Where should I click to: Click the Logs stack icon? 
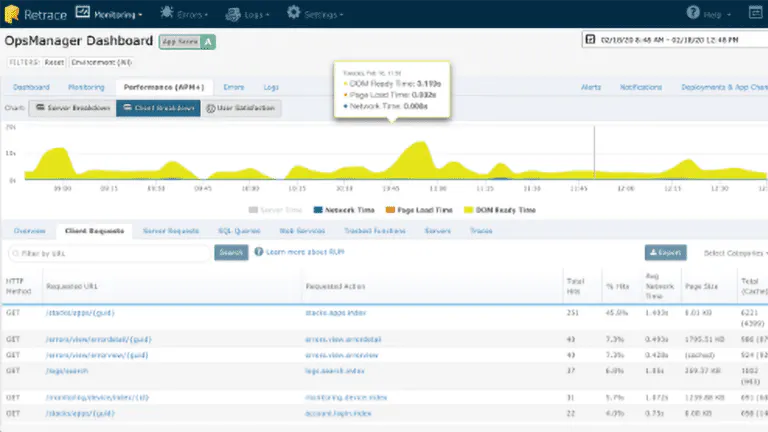click(x=233, y=14)
